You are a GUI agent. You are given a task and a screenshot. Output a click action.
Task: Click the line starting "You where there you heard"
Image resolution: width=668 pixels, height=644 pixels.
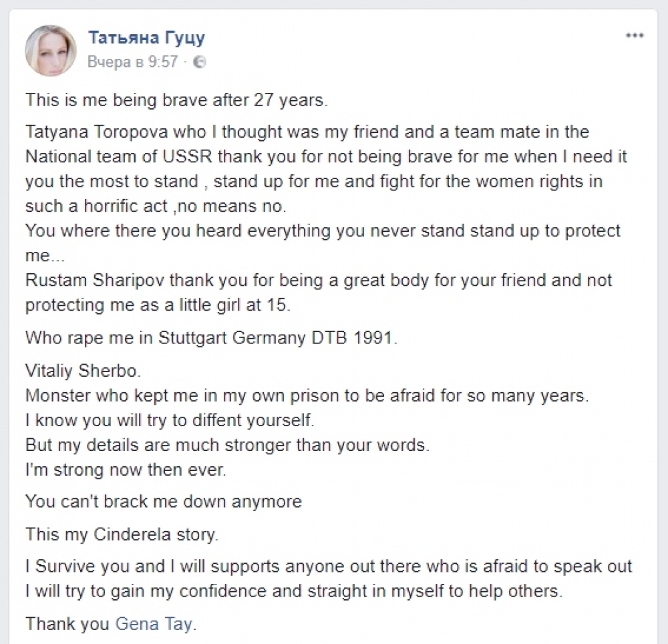323,230
